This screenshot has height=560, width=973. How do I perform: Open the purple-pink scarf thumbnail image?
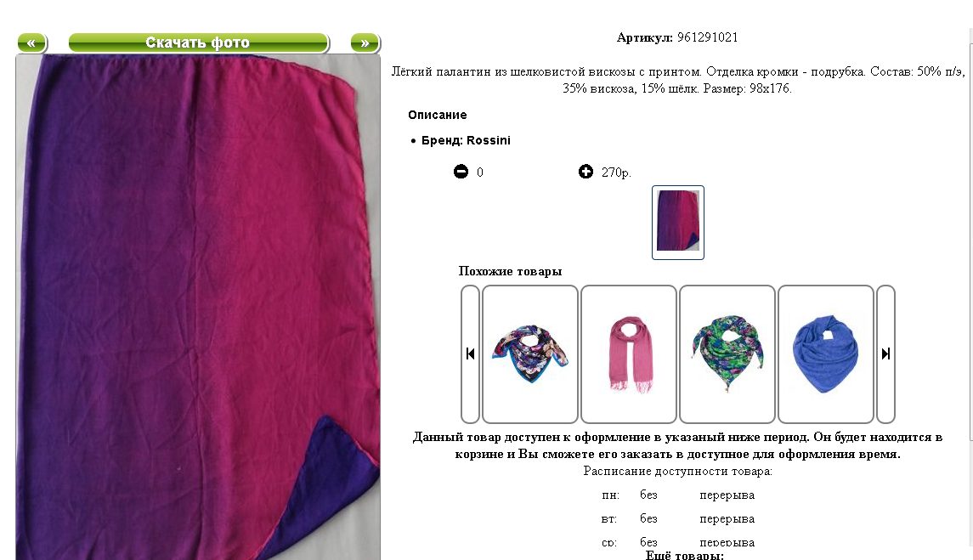pos(677,223)
